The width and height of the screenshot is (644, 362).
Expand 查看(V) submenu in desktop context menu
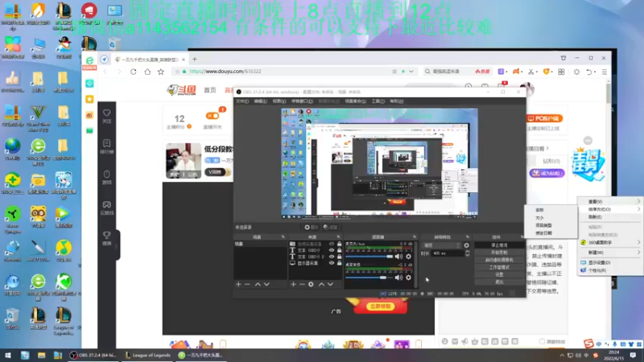(610, 202)
